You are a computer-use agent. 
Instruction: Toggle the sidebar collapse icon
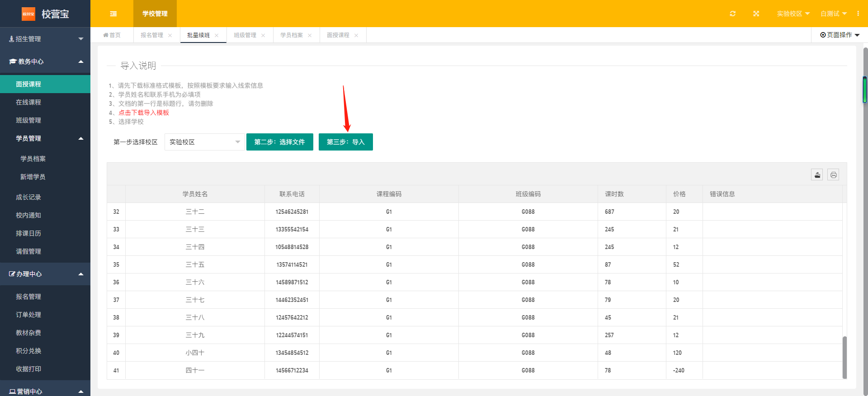(113, 14)
